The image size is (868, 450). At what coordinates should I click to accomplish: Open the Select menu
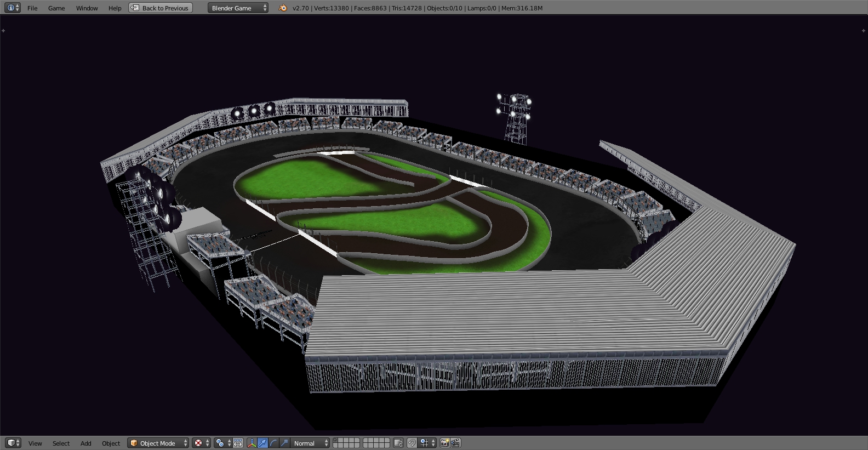pyautogui.click(x=61, y=443)
